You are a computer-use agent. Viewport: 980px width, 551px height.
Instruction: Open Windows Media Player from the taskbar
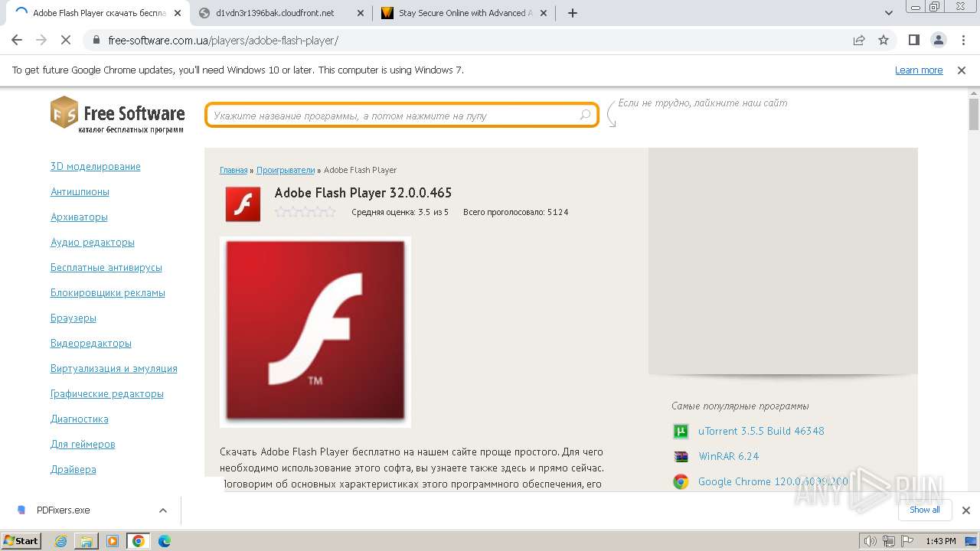tap(113, 541)
